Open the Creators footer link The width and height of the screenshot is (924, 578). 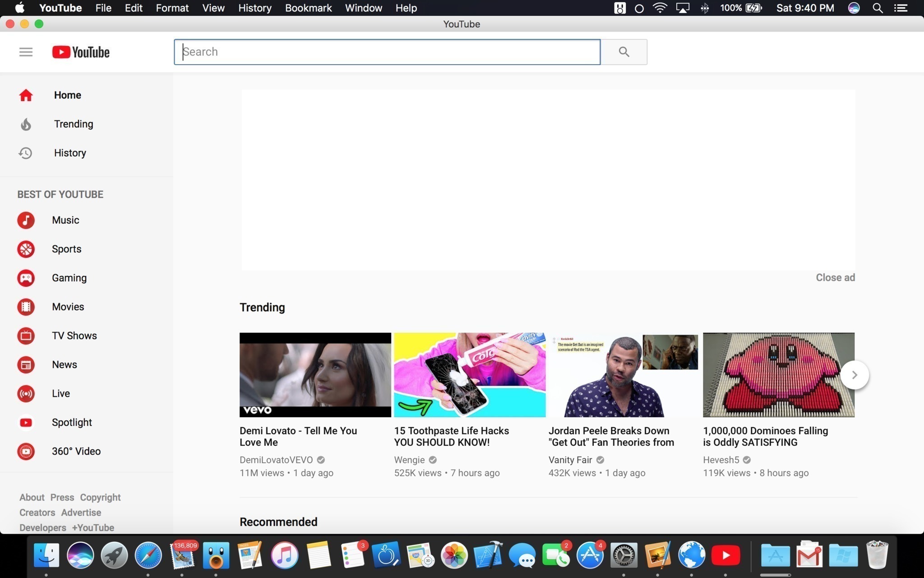point(37,513)
